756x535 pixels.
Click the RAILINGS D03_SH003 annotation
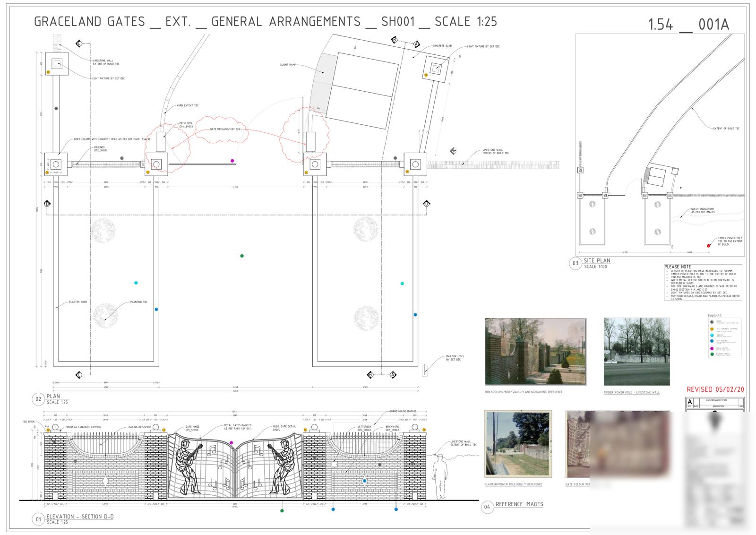(101, 149)
